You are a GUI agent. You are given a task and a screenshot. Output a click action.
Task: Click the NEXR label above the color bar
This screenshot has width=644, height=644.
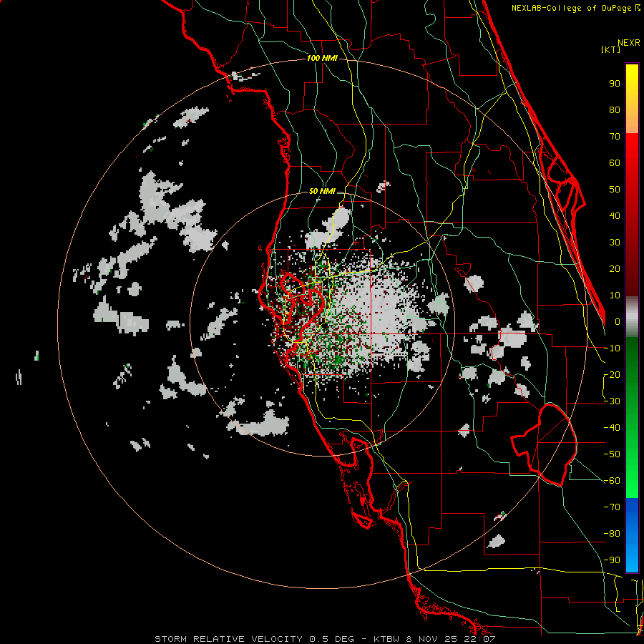coord(629,43)
